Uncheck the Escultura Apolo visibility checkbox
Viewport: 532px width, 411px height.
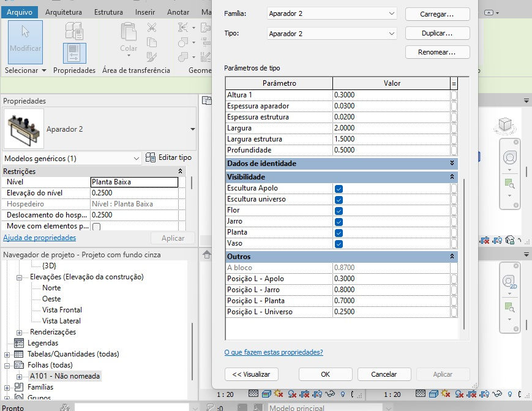pos(339,189)
